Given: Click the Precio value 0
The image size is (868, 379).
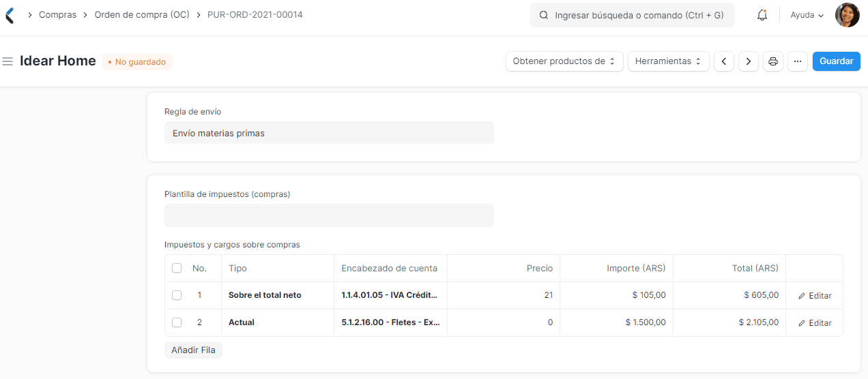Looking at the screenshot, I should [x=504, y=323].
